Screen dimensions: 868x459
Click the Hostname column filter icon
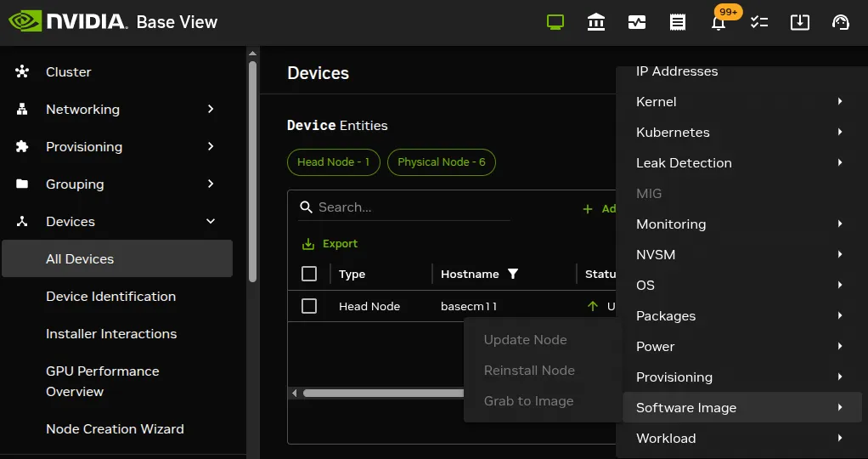pyautogui.click(x=513, y=274)
